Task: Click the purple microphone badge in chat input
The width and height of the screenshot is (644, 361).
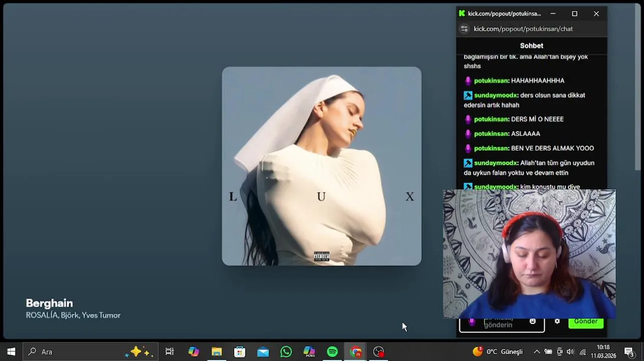Action: click(x=471, y=322)
